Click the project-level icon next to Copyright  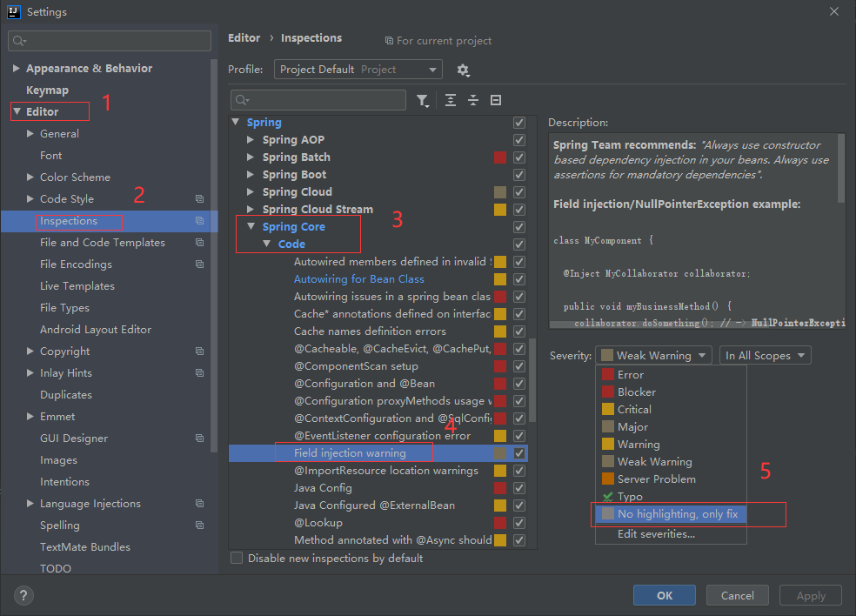[x=200, y=352]
